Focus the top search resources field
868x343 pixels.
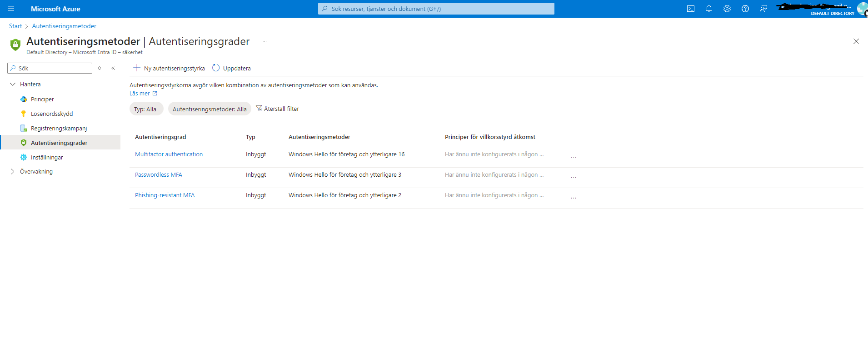pos(436,9)
